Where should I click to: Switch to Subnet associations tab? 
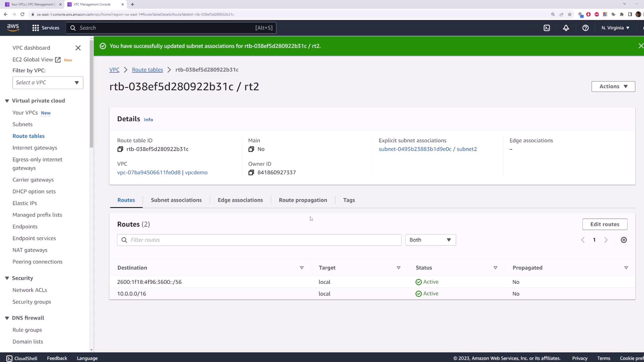pyautogui.click(x=176, y=200)
